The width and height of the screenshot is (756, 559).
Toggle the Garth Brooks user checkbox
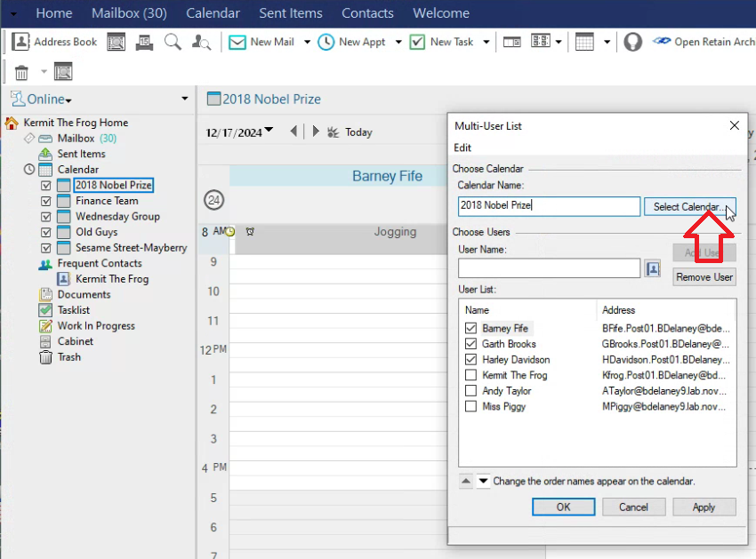470,344
